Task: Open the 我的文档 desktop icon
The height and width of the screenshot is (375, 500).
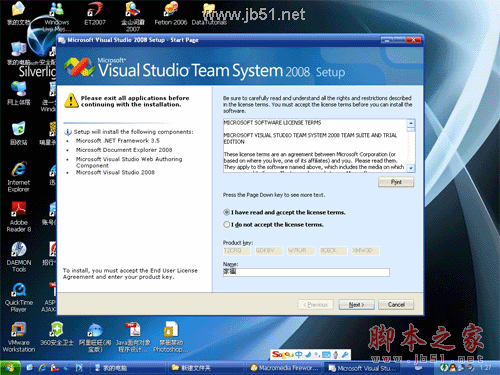Action: (19, 13)
